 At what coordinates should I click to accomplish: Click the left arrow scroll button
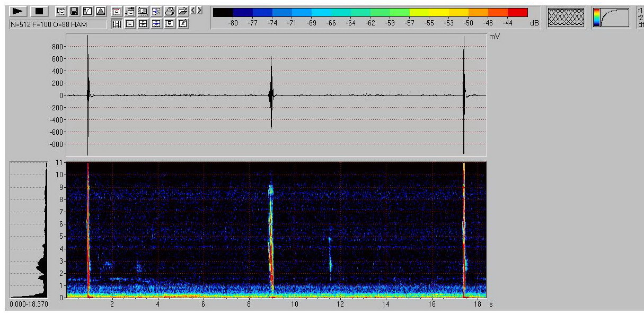(x=192, y=11)
